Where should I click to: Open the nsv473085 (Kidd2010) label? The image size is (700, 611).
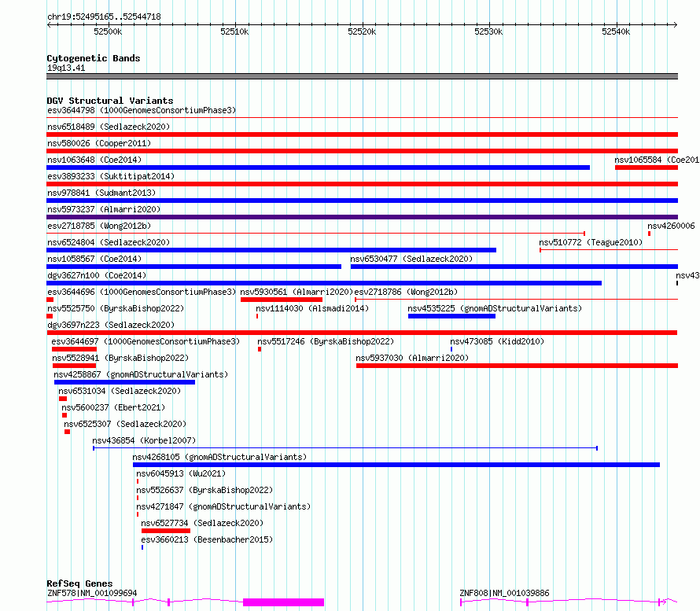point(497,341)
